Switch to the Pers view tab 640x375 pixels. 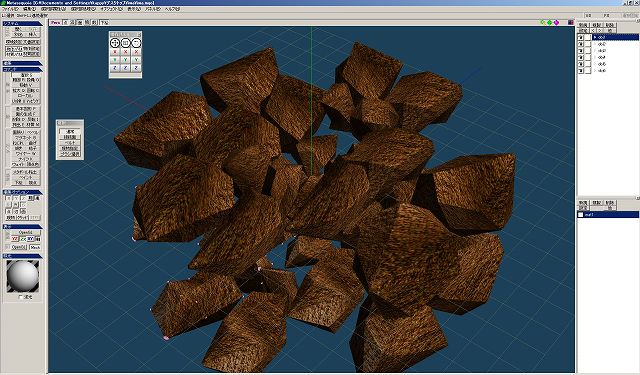click(x=56, y=22)
